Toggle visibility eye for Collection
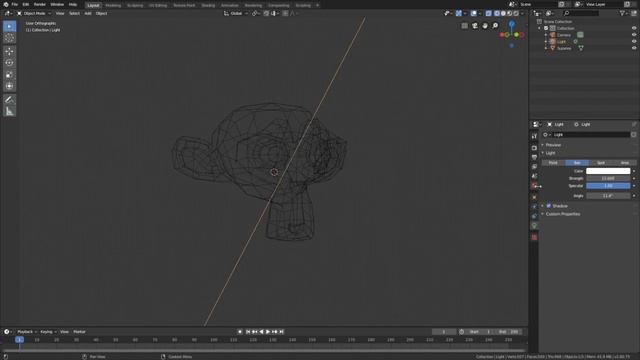 pos(634,28)
